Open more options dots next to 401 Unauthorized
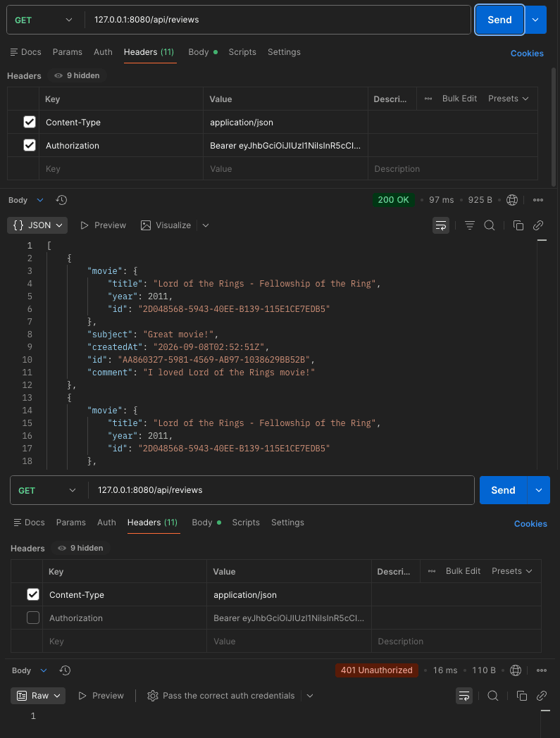Image resolution: width=560 pixels, height=738 pixels. 542,670
